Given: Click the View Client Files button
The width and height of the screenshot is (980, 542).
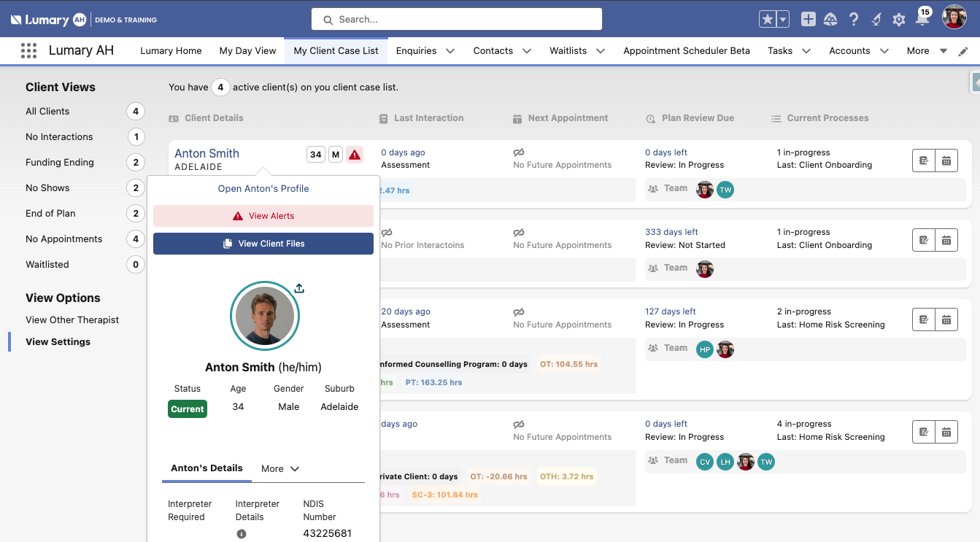Looking at the screenshot, I should coord(263,244).
